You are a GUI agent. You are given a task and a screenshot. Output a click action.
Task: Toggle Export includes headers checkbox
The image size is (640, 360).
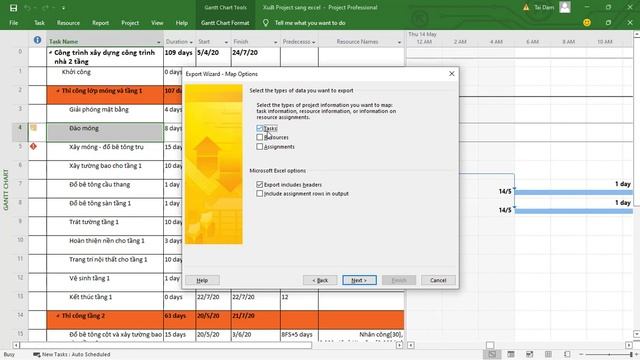260,184
